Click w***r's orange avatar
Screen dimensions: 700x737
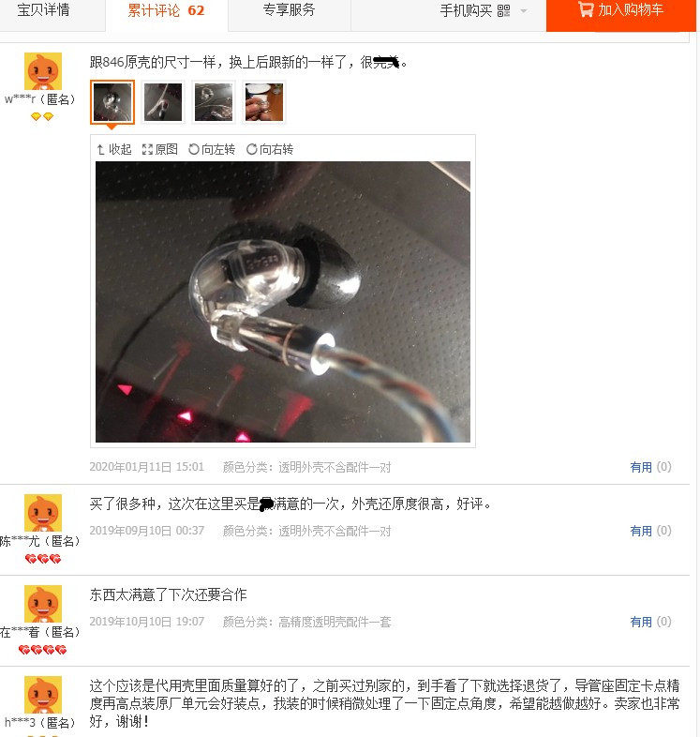coord(43,71)
